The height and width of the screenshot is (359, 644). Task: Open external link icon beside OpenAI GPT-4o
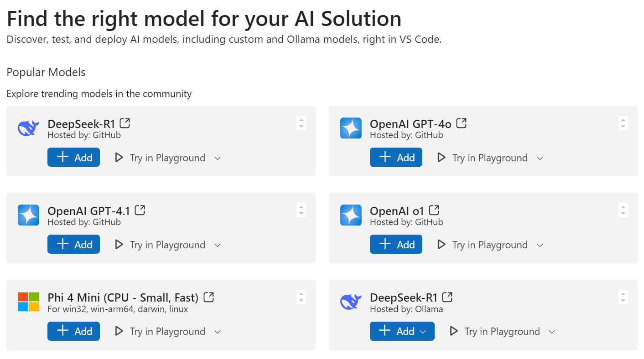[x=462, y=123]
